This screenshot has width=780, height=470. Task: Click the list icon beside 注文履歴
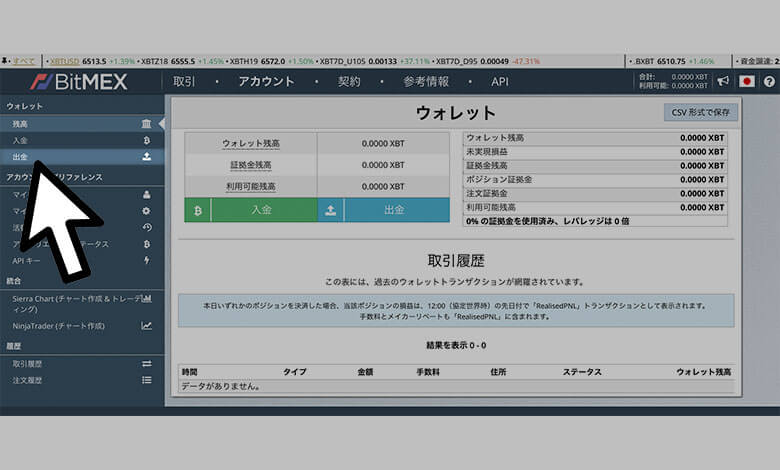[147, 380]
